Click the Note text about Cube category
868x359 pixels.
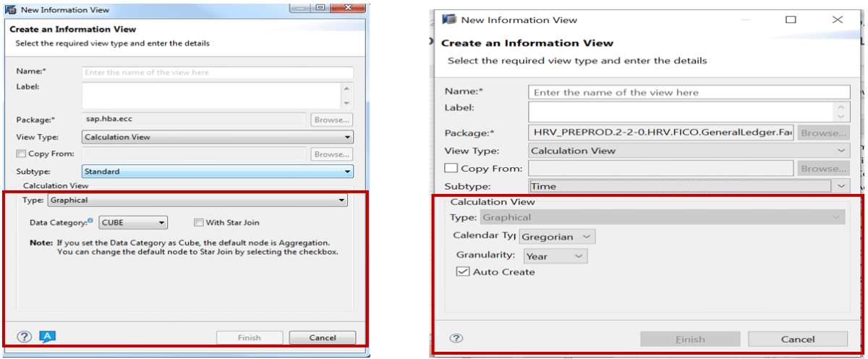pyautogui.click(x=184, y=248)
